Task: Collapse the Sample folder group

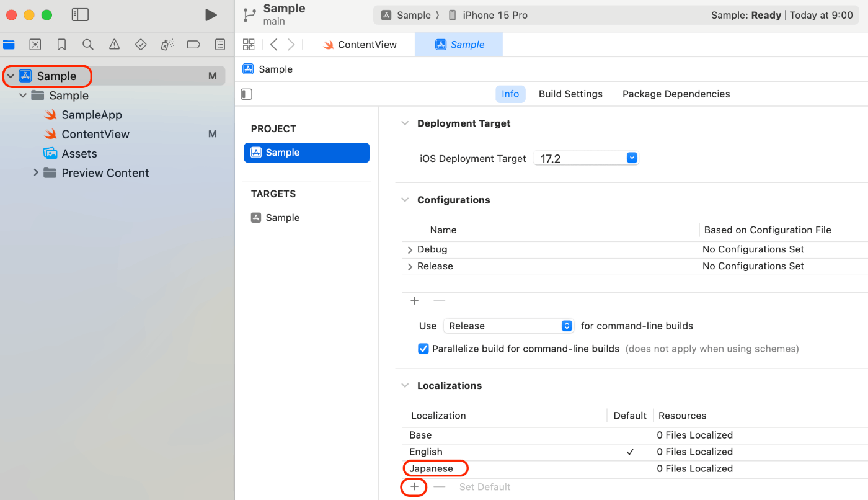Action: (23, 96)
